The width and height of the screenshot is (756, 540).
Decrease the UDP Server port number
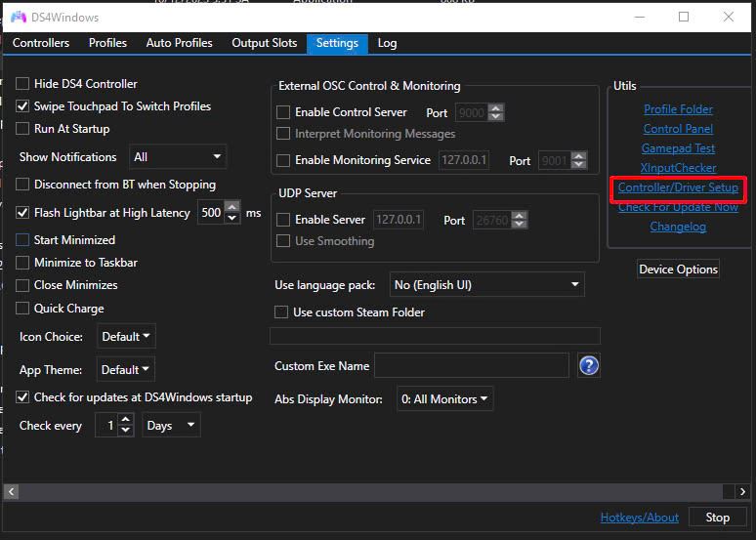(x=520, y=225)
